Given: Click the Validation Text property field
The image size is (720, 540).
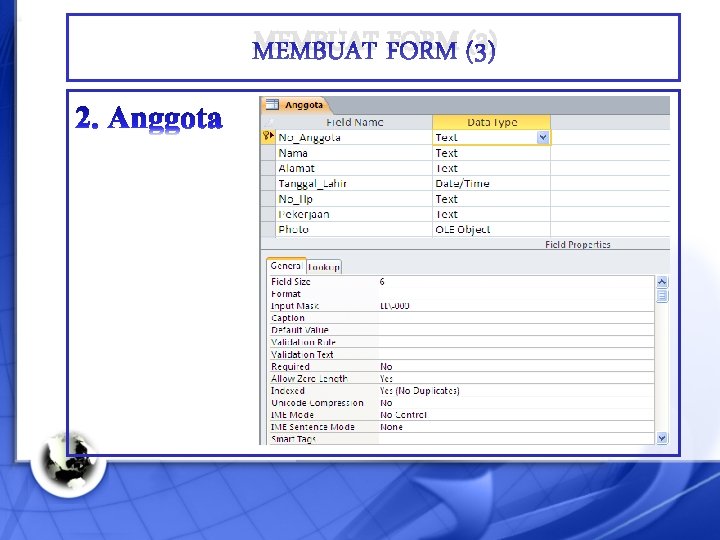Looking at the screenshot, I should click(516, 354).
